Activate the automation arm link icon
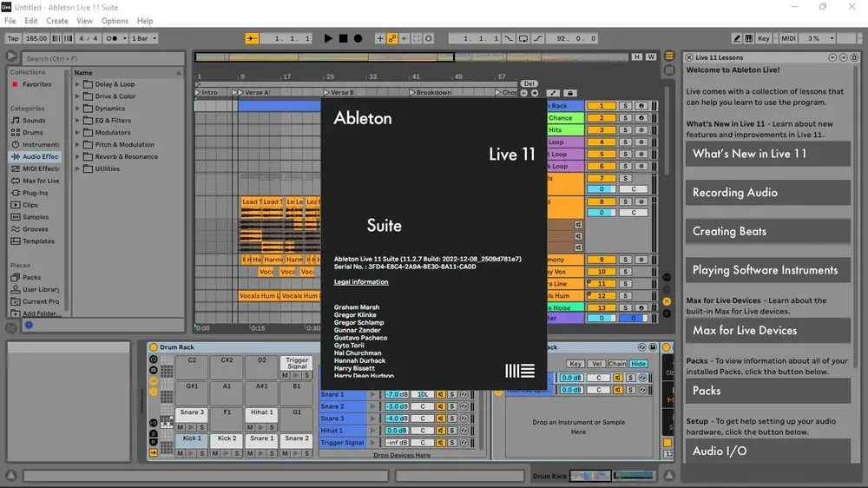The width and height of the screenshot is (868, 488). click(392, 38)
